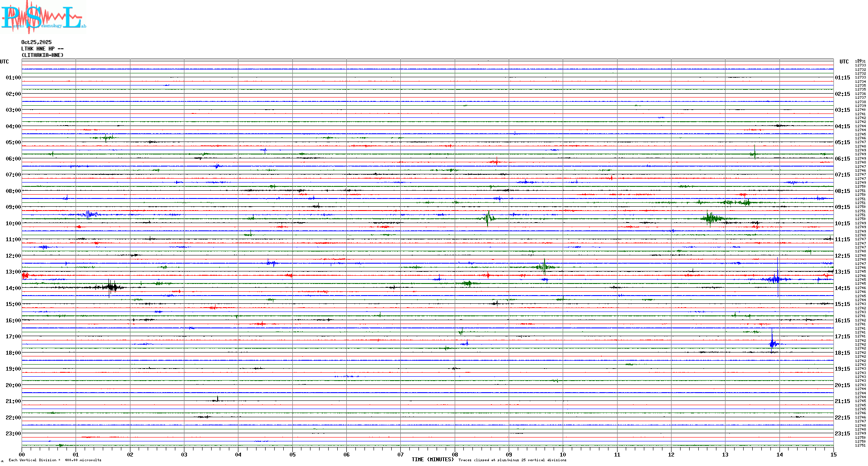The width and height of the screenshot is (868, 466).
Task: Select the 09:00 hour label on left
Action: [x=13, y=207]
